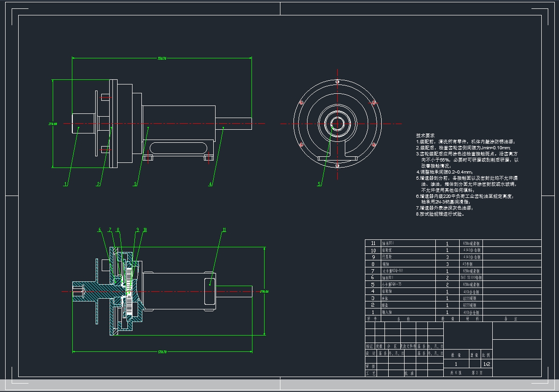559x392 pixels.
Task: Select material 'SAE 52100铬钢' in parts list
Action: (471, 278)
